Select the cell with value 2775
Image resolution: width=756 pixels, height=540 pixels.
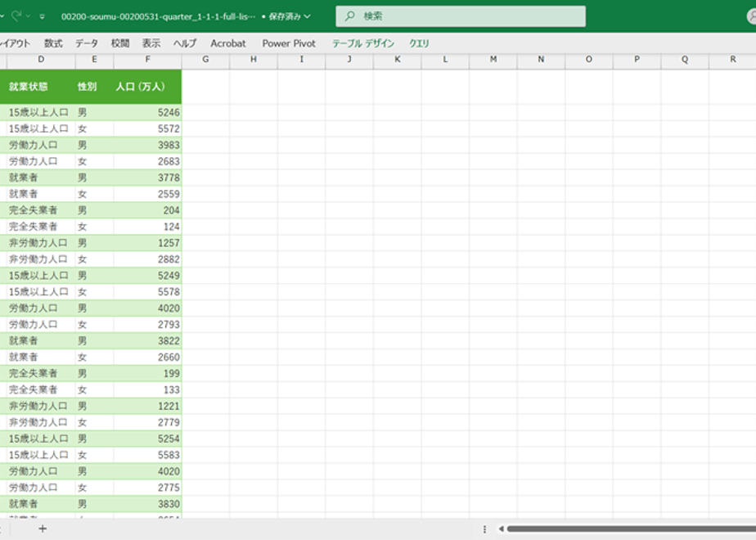(147, 488)
